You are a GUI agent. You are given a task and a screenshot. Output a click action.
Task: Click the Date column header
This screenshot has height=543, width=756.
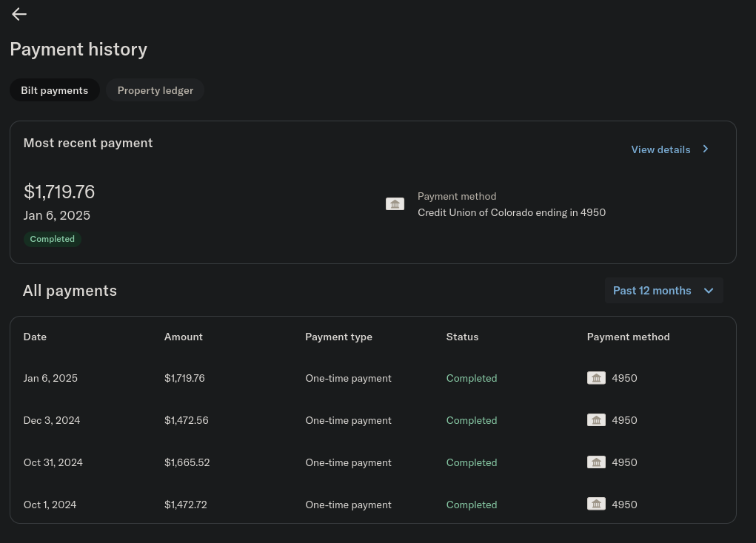pos(35,337)
